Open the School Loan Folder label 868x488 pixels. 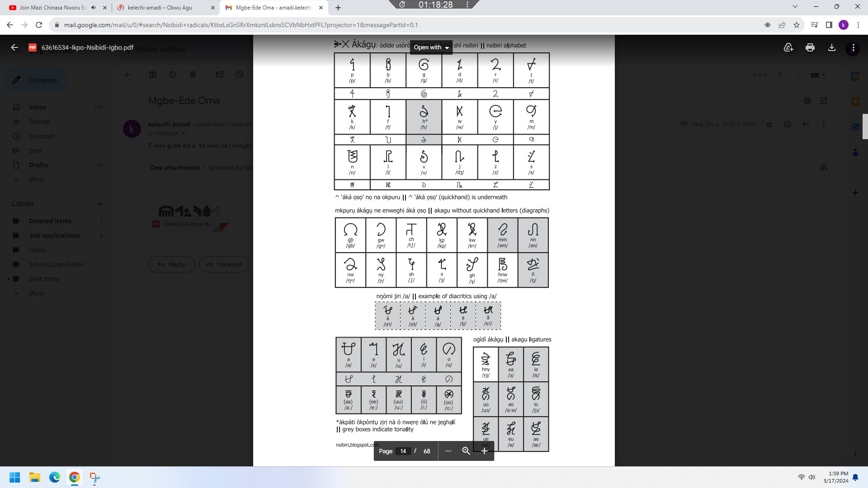[57, 264]
